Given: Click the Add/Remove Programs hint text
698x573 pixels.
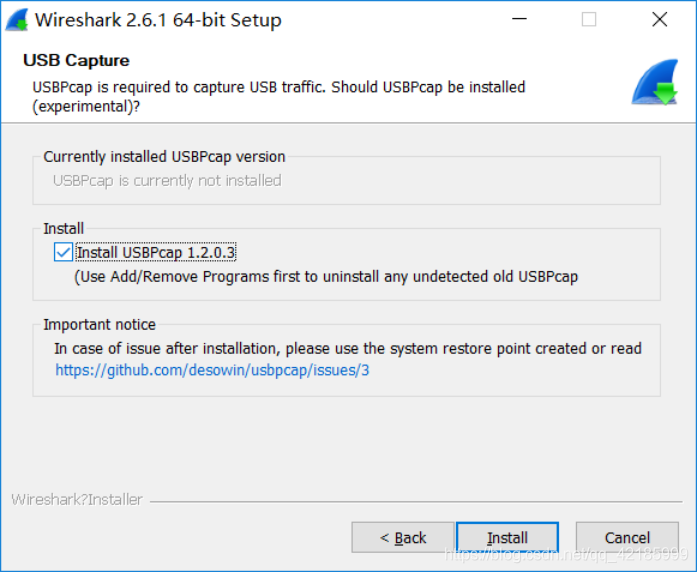Looking at the screenshot, I should (x=326, y=277).
